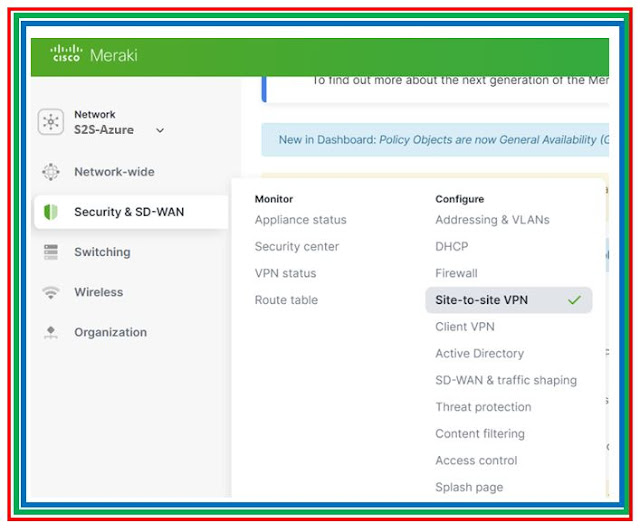Open the DHCP configuration page
Screen dimensions: 640x532
[x=451, y=247]
